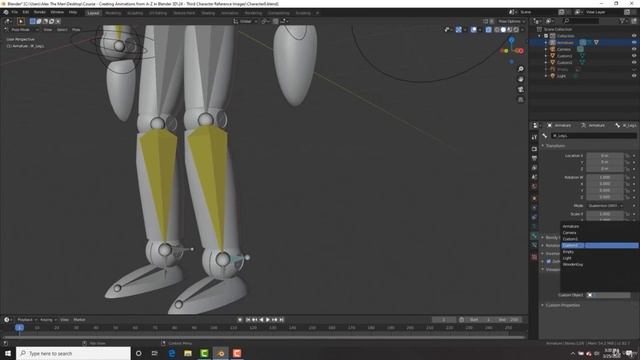Screen dimensions: 640x360
Task: Adjust Rotation W value field
Action: click(x=605, y=177)
